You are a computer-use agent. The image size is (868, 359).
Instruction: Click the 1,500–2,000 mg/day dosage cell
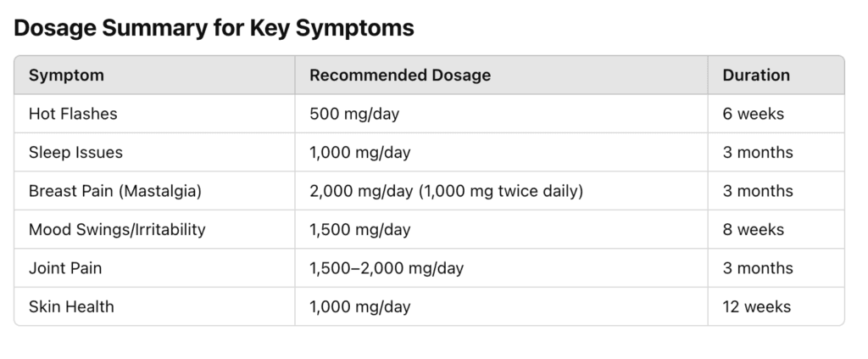pos(501,267)
